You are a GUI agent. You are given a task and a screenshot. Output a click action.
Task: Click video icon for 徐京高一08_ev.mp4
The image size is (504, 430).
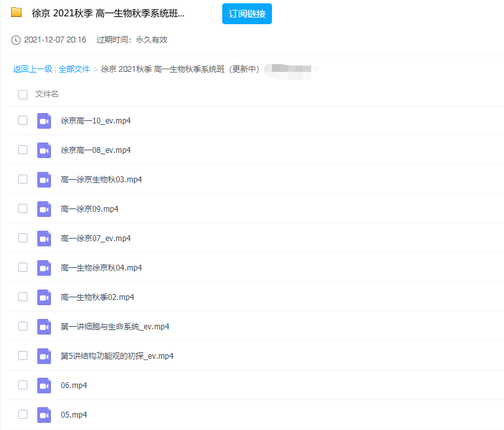tap(44, 150)
